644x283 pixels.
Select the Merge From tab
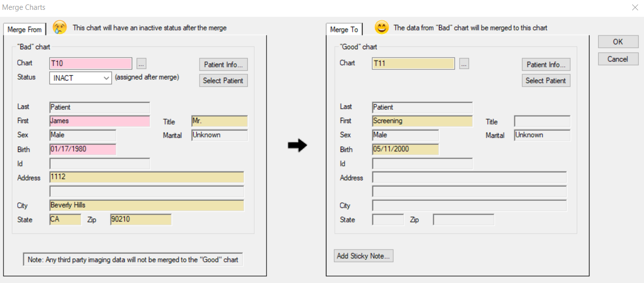click(x=25, y=30)
